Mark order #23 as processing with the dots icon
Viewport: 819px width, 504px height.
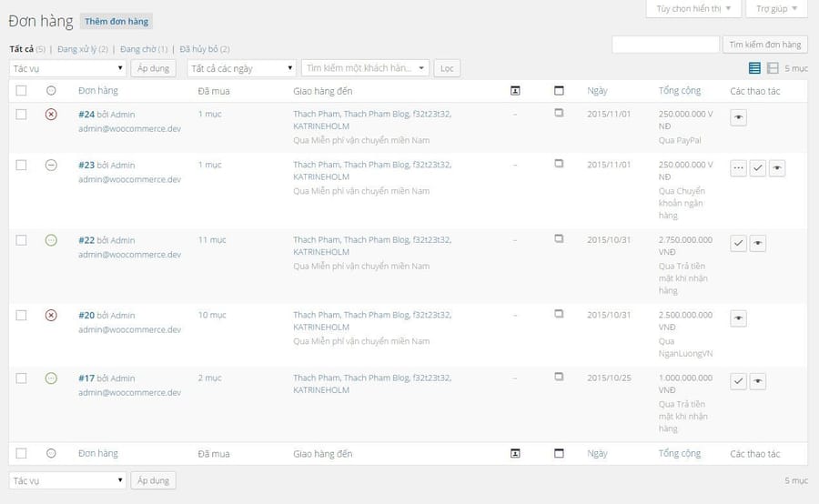click(x=738, y=168)
